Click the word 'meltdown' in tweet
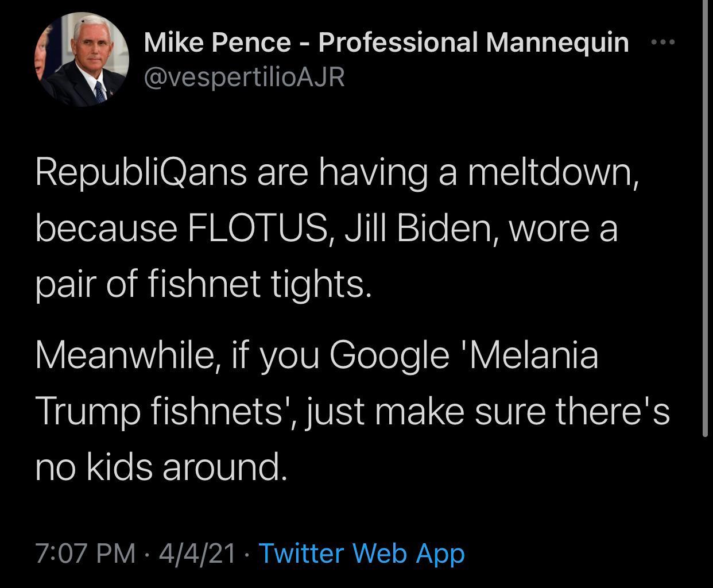The height and width of the screenshot is (588, 713). point(551,172)
